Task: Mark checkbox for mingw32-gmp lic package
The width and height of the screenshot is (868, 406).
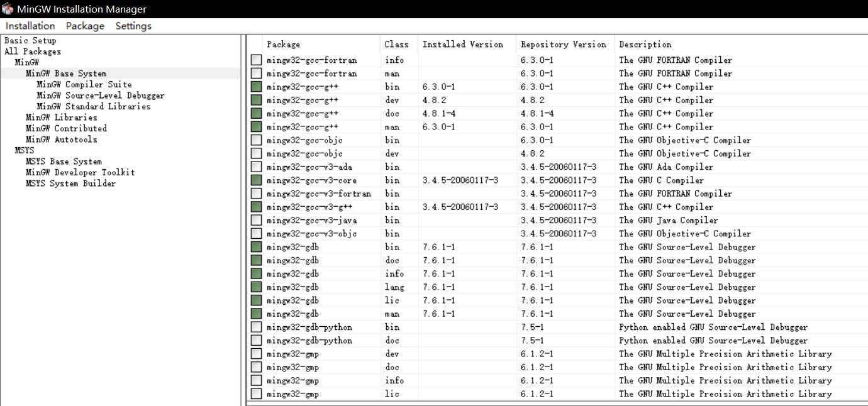Action: pos(256,394)
